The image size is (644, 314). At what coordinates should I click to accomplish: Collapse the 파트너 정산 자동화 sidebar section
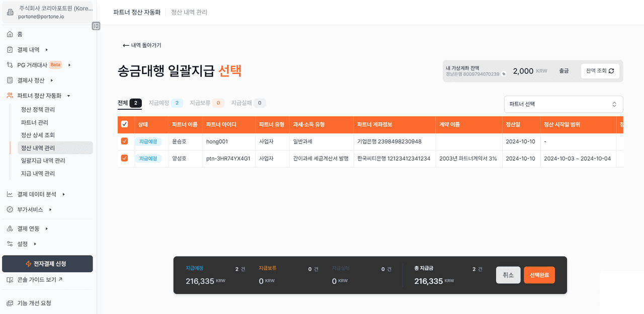[68, 96]
